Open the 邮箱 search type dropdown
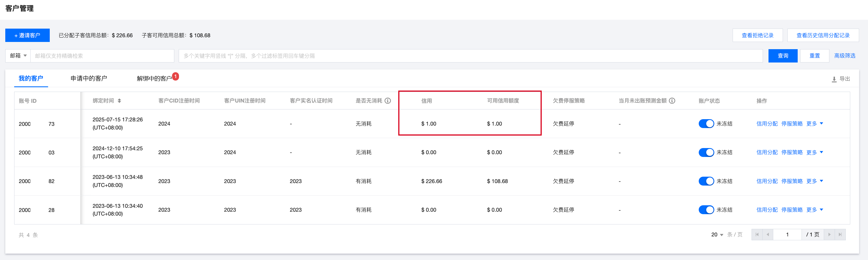 18,56
